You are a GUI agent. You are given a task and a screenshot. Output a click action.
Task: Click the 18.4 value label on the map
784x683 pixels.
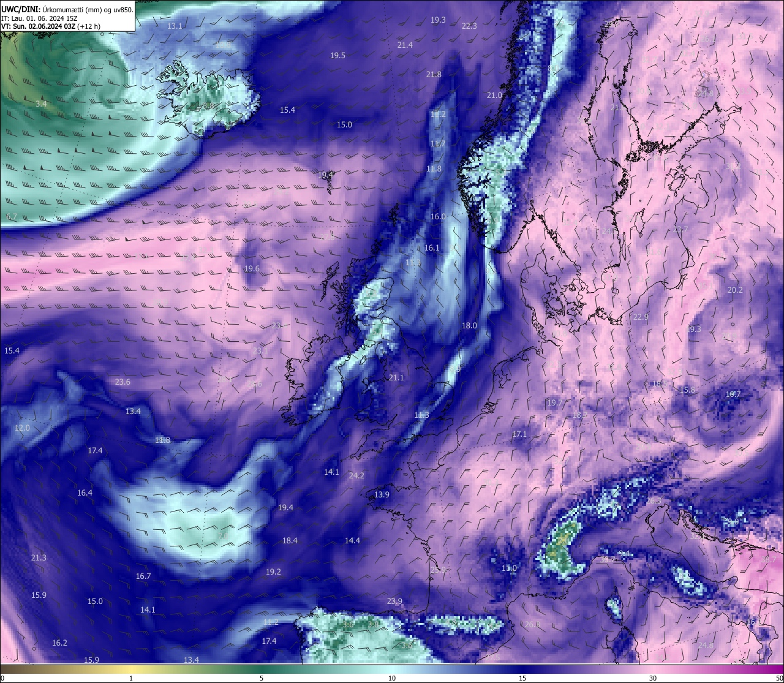tap(290, 540)
